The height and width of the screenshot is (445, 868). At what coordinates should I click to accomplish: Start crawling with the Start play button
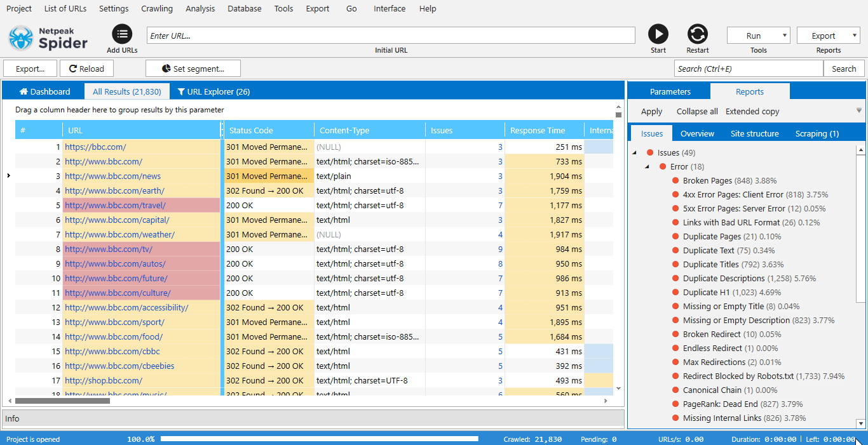click(658, 34)
